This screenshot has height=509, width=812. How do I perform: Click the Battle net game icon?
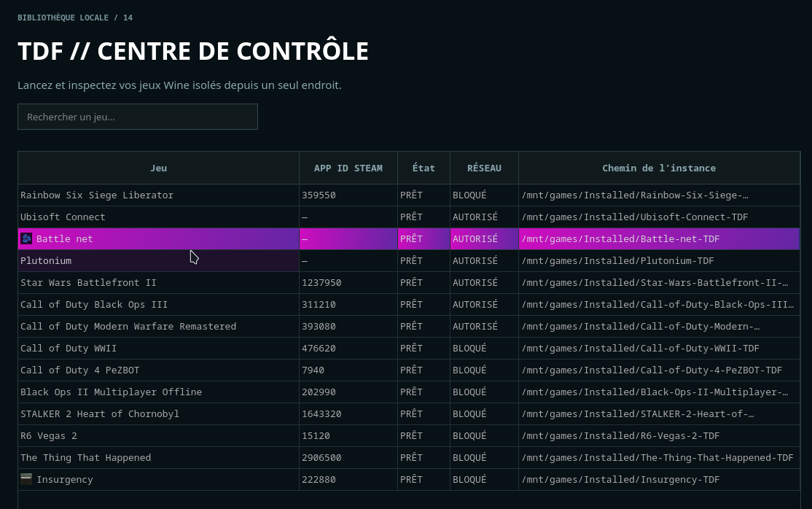coord(26,238)
